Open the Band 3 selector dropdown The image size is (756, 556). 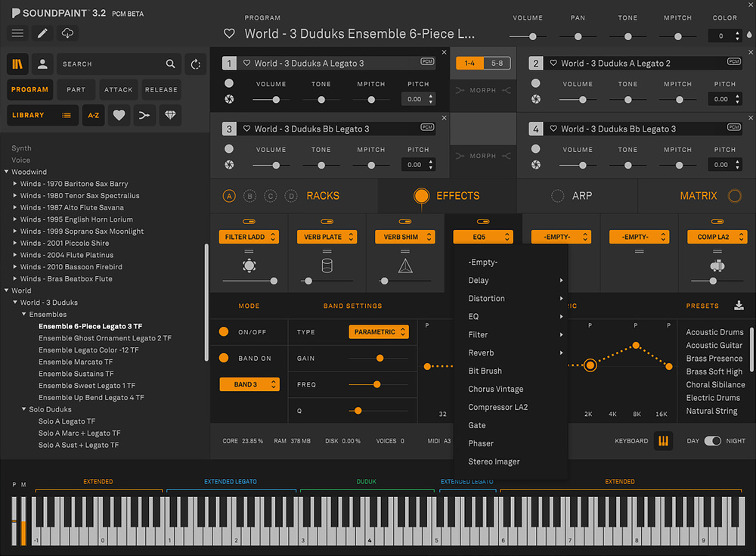pos(249,384)
